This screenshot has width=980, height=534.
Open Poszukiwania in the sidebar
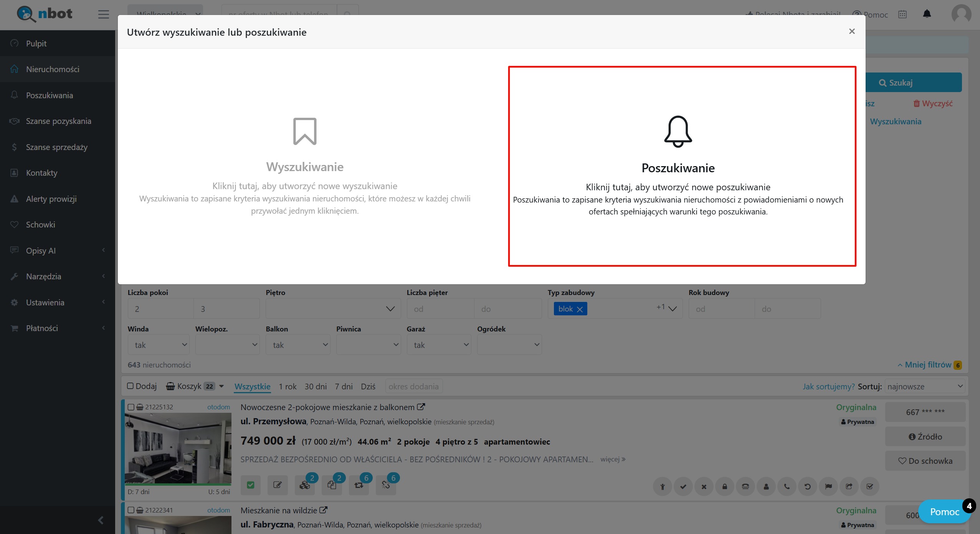click(50, 95)
